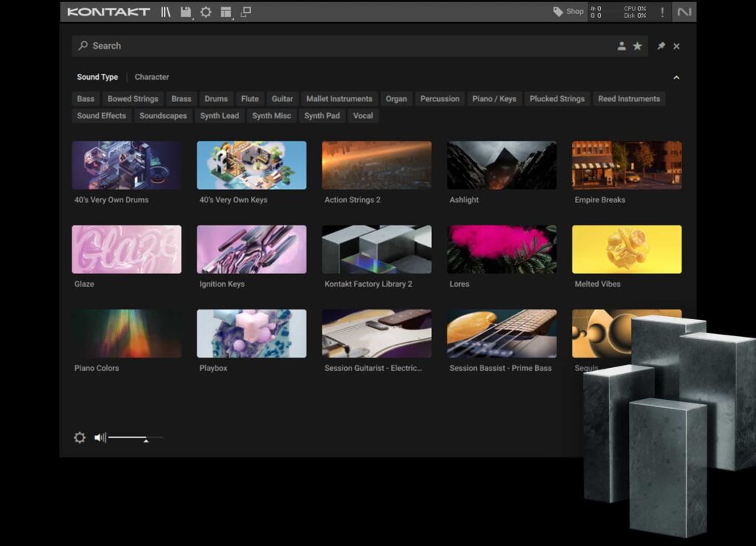756x546 pixels.
Task: Click the panel layout icon in the header
Action: (x=227, y=13)
